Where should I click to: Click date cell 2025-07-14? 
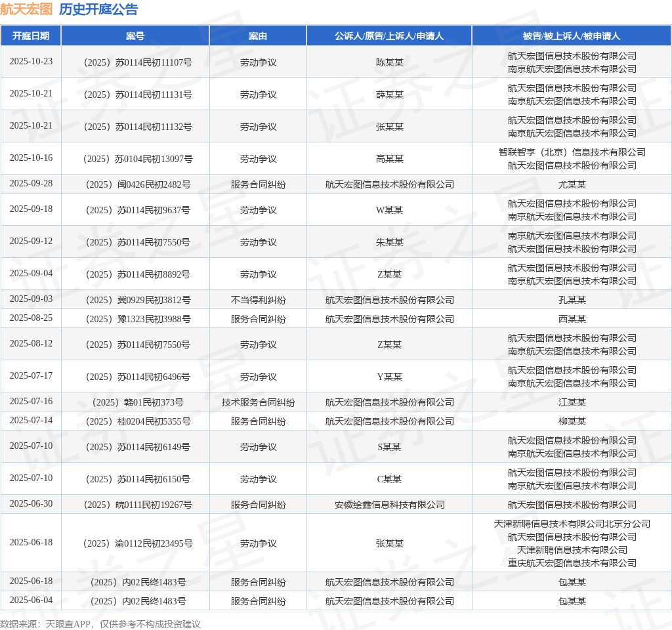[31, 420]
